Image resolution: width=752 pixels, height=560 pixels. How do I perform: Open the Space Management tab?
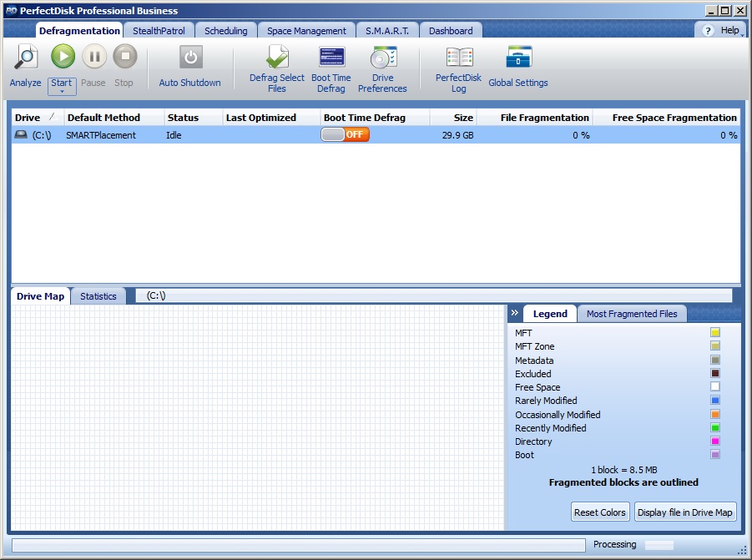coord(306,31)
